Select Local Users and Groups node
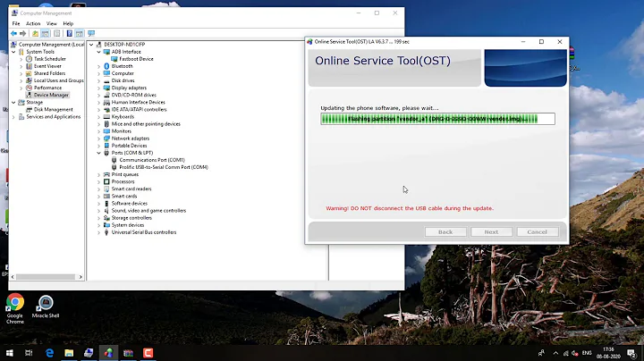The image size is (644, 361). (59, 80)
